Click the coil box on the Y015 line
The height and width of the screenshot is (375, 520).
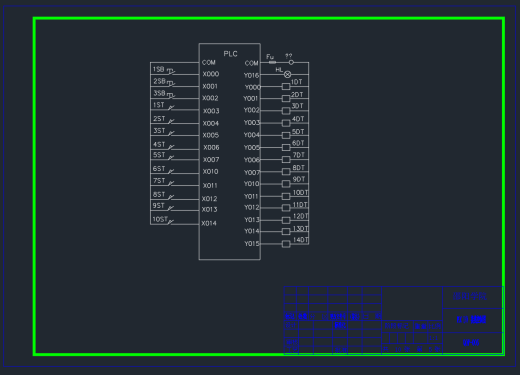286,244
